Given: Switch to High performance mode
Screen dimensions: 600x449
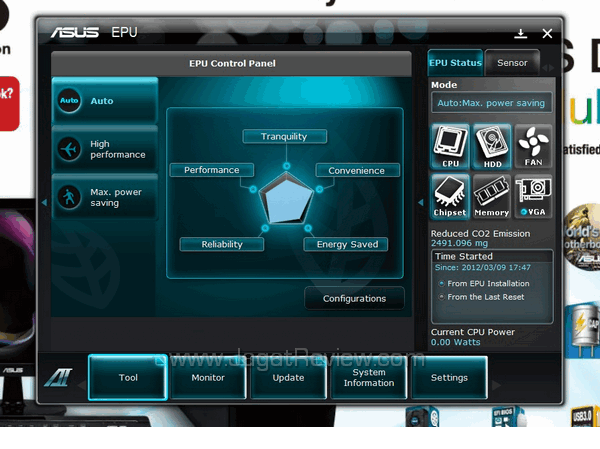Looking at the screenshot, I should [x=105, y=149].
